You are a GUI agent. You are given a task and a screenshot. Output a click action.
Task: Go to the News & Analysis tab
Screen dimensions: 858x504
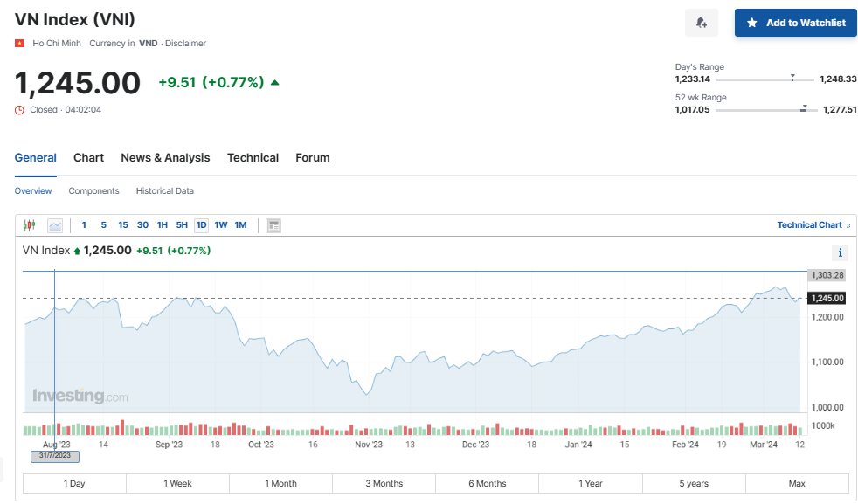coord(165,158)
